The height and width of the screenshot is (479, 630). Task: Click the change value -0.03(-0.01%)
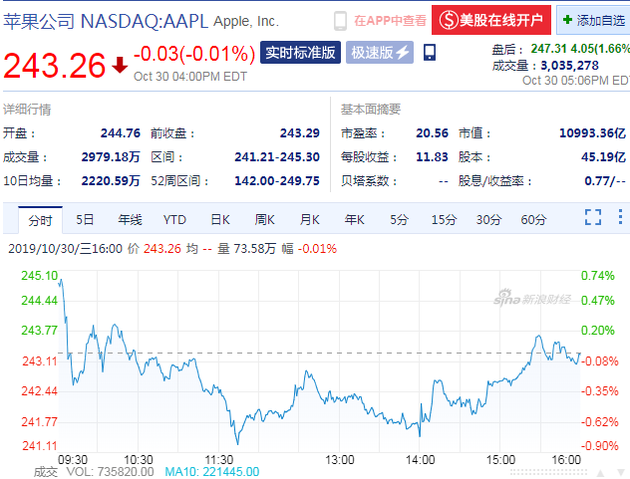(x=194, y=54)
